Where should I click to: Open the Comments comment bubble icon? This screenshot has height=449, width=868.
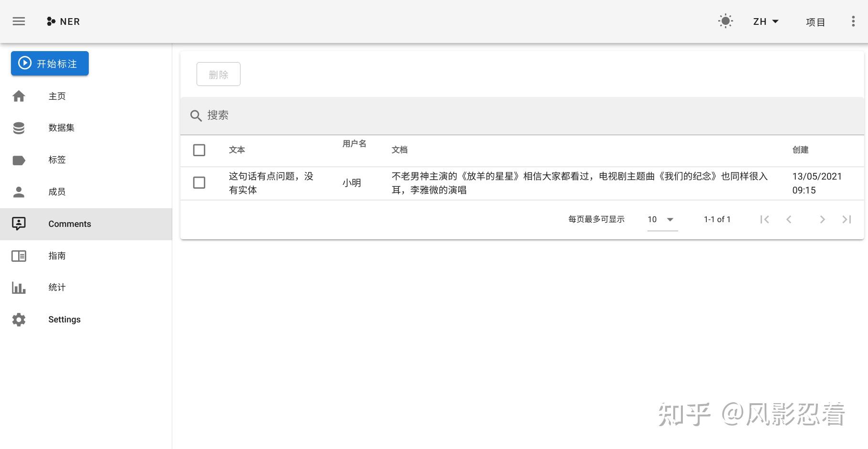(19, 224)
